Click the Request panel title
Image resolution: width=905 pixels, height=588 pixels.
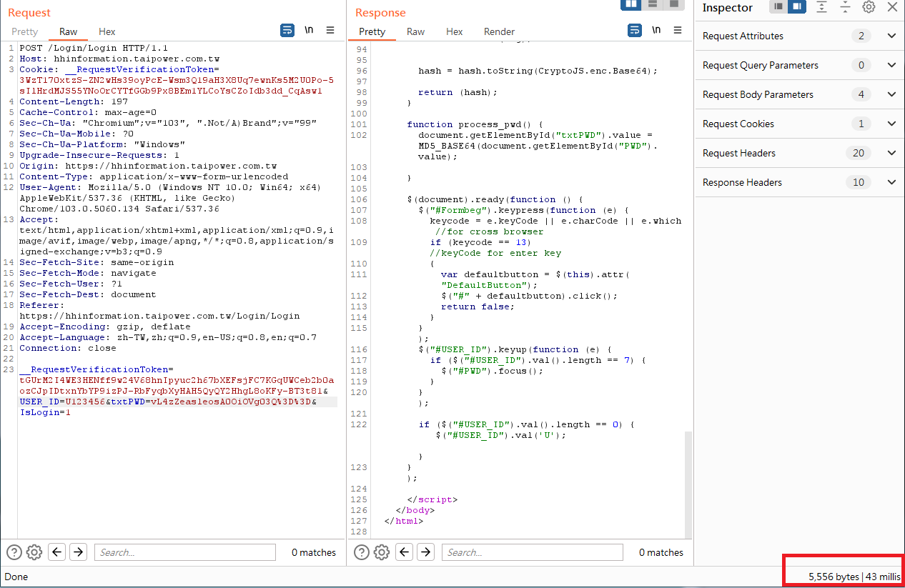pyautogui.click(x=29, y=12)
